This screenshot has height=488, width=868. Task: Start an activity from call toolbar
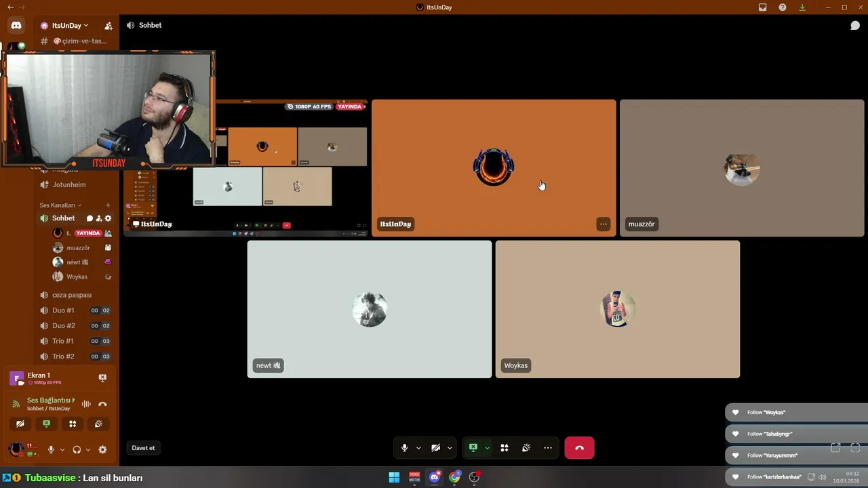tap(505, 448)
